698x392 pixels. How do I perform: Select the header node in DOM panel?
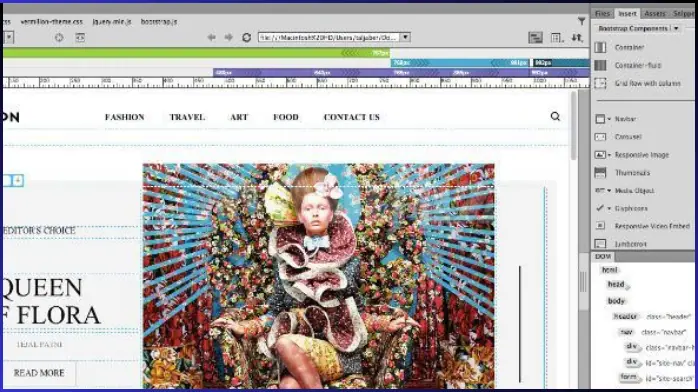click(625, 316)
